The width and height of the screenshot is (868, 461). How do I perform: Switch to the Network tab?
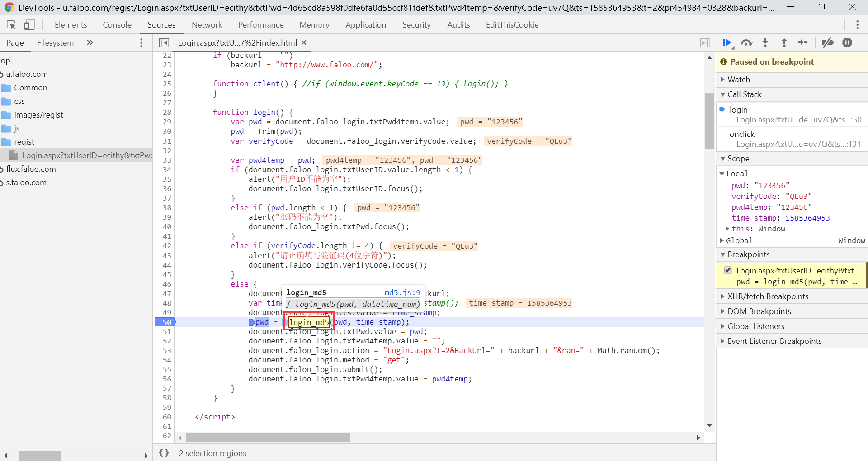coord(207,25)
